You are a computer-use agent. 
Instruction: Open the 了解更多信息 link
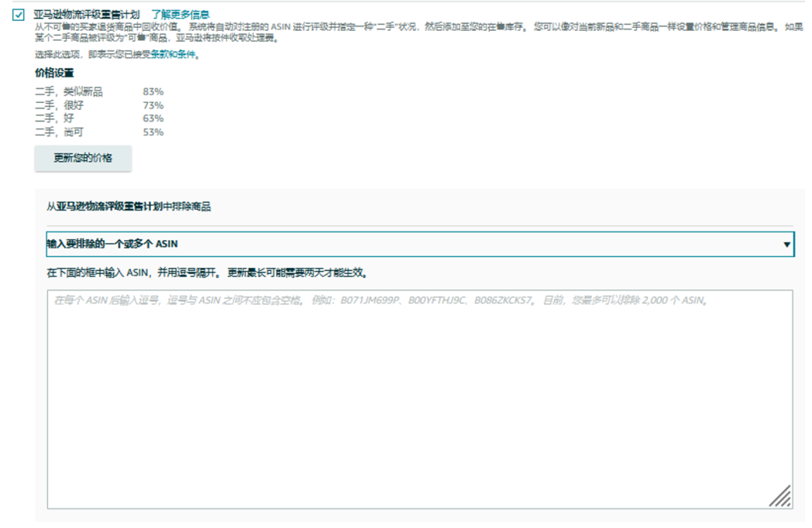coord(180,14)
